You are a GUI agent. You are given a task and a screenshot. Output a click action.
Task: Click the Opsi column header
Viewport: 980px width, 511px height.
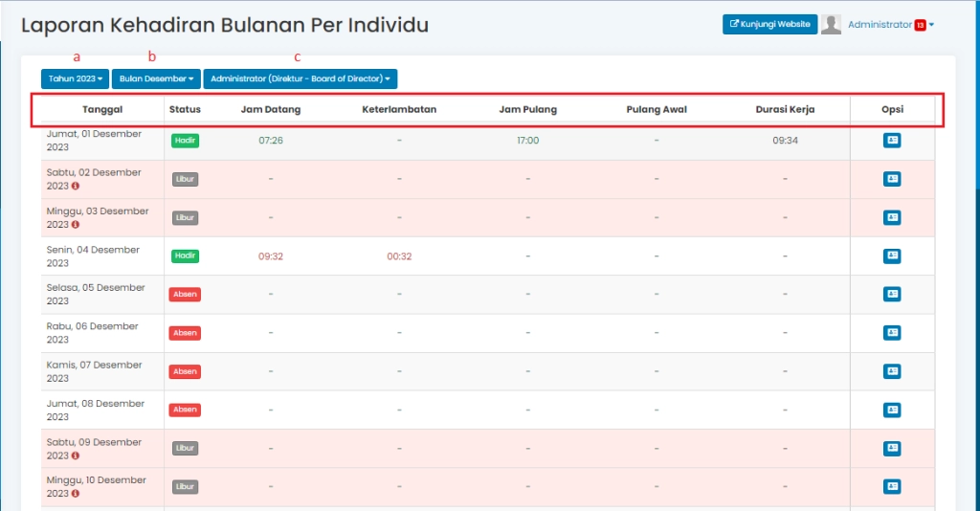(x=893, y=109)
